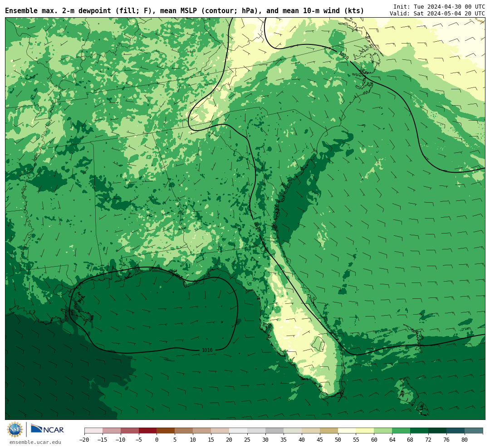Open the ensemble.ucar.edu link text
This screenshot has height=448, width=490.
click(35, 442)
